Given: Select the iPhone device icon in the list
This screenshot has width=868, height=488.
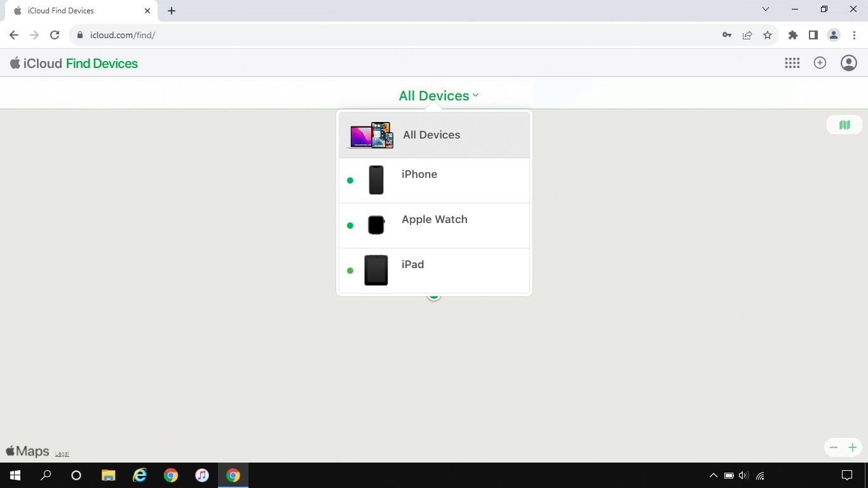Looking at the screenshot, I should (x=376, y=180).
